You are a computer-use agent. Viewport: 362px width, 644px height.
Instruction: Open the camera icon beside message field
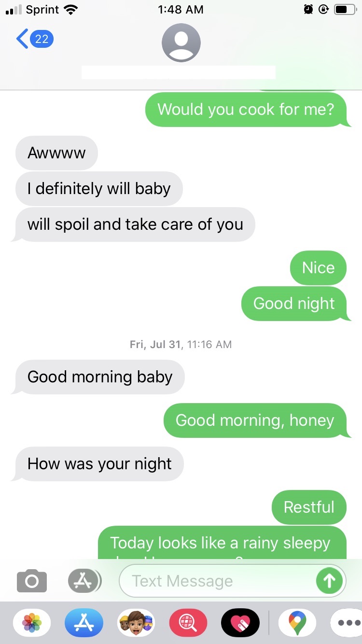point(32,581)
